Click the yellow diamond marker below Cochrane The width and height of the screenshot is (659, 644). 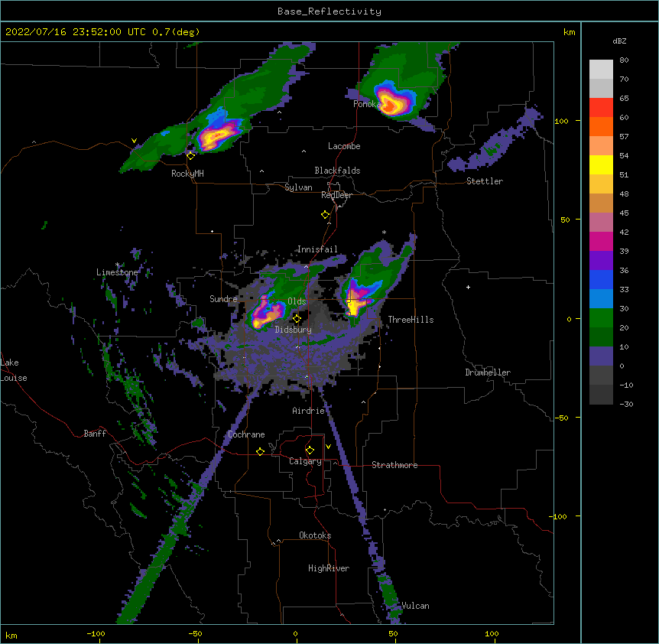pyautogui.click(x=260, y=451)
